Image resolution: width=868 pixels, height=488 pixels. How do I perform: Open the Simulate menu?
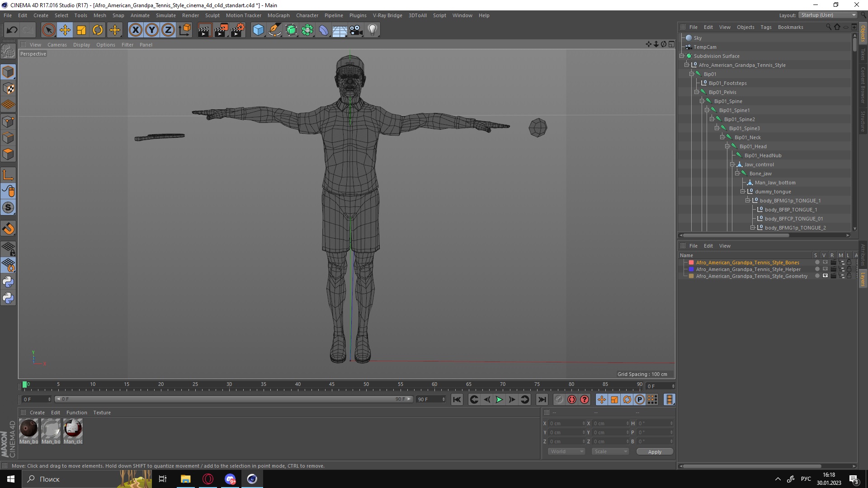click(166, 15)
